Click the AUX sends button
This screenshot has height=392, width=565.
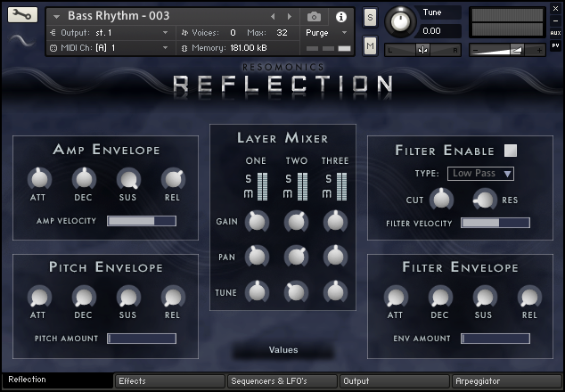(x=555, y=33)
